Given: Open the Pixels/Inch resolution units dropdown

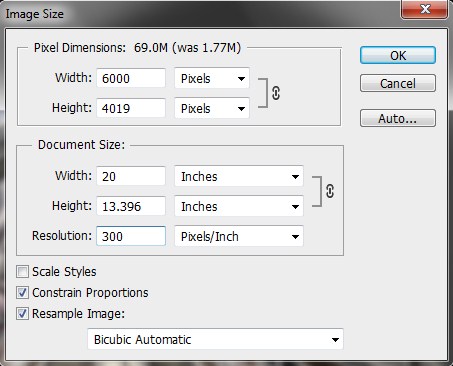Looking at the screenshot, I should coord(239,236).
